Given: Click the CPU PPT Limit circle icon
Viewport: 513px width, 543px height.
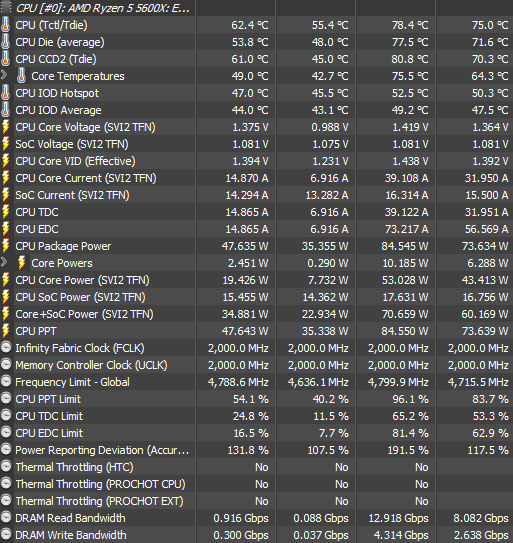Looking at the screenshot, I should [x=6, y=398].
